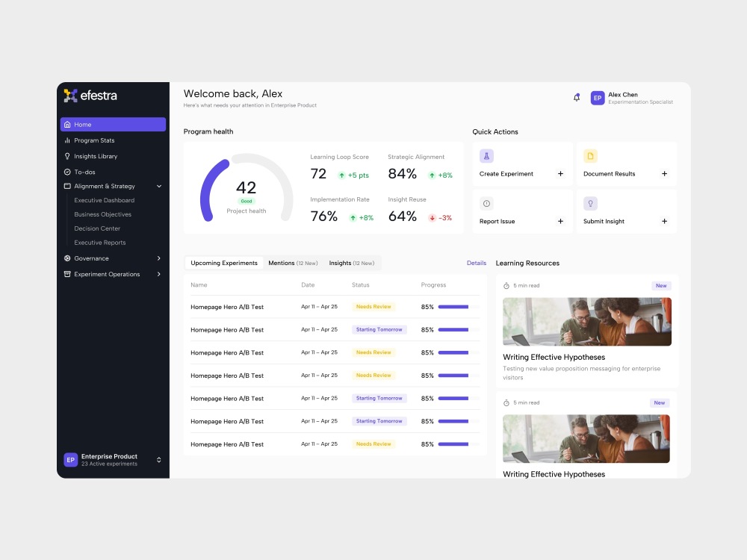Click the lightbulb icon on Submit Insight
The width and height of the screenshot is (747, 560).
tap(590, 203)
